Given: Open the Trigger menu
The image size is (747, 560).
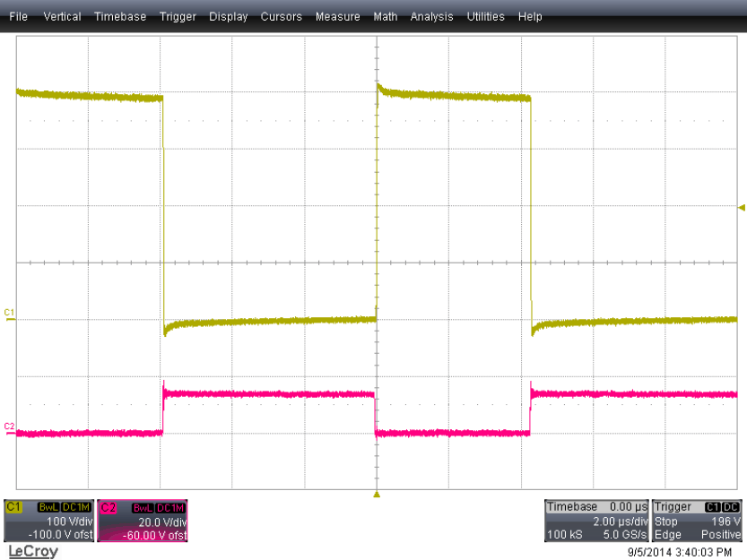Looking at the screenshot, I should click(x=178, y=16).
